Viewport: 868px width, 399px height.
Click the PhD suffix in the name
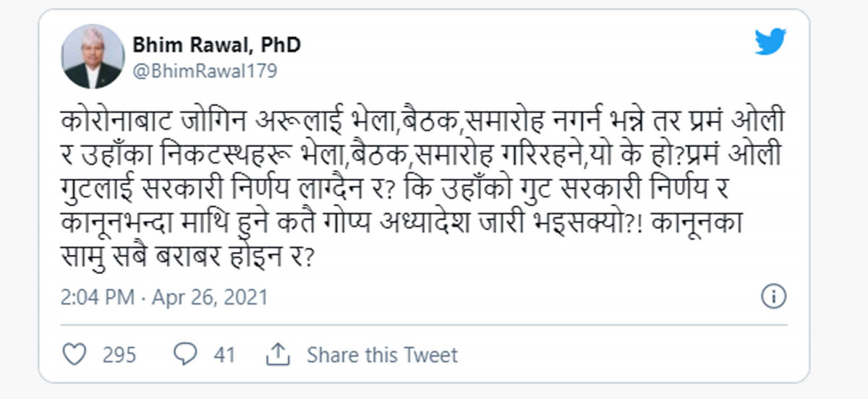278,45
